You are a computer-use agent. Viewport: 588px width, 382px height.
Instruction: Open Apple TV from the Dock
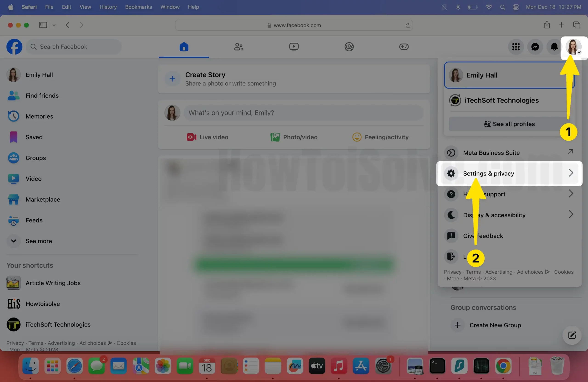317,366
